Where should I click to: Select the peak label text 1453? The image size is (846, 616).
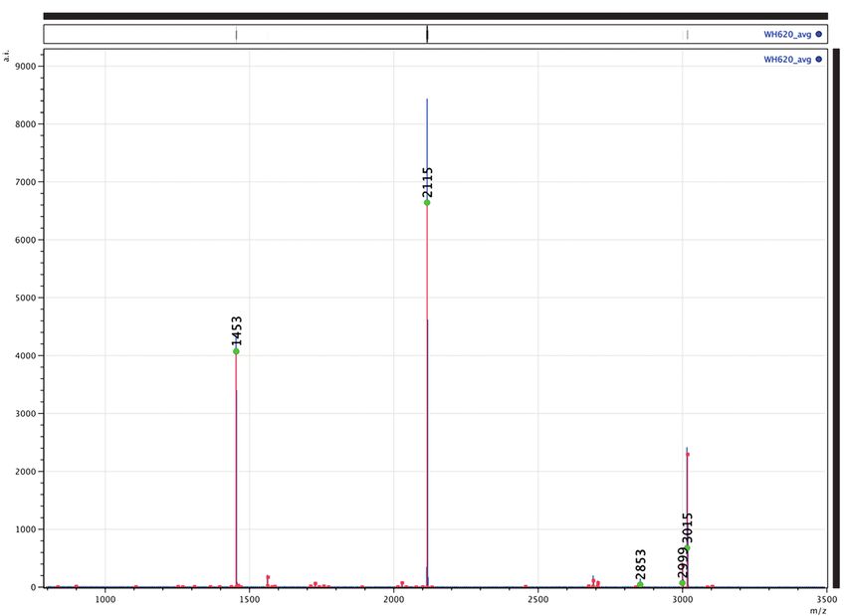pyautogui.click(x=236, y=330)
